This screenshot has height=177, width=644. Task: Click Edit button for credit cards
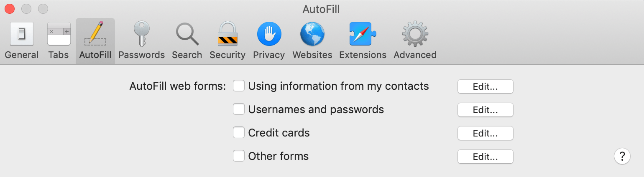(485, 133)
